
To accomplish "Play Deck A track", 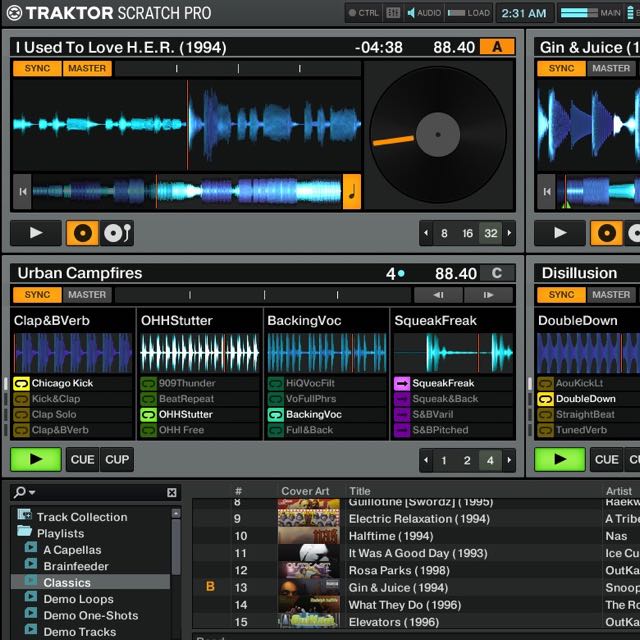I will point(36,233).
